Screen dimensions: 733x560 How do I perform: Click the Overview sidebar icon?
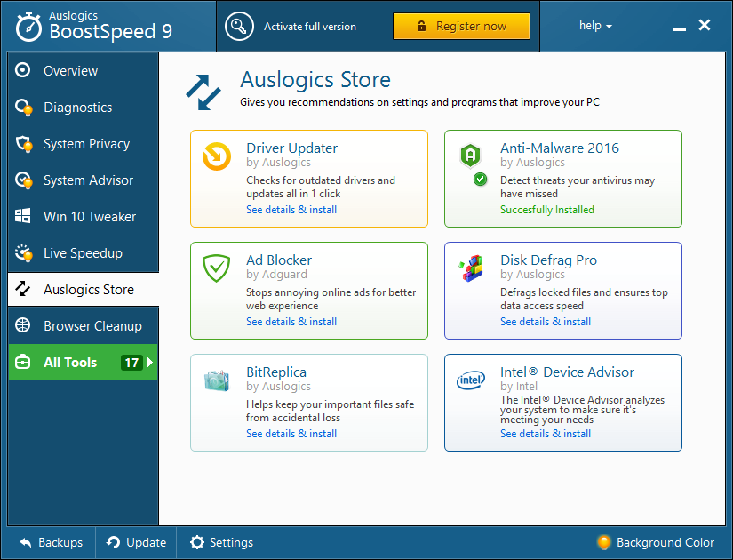tap(22, 70)
